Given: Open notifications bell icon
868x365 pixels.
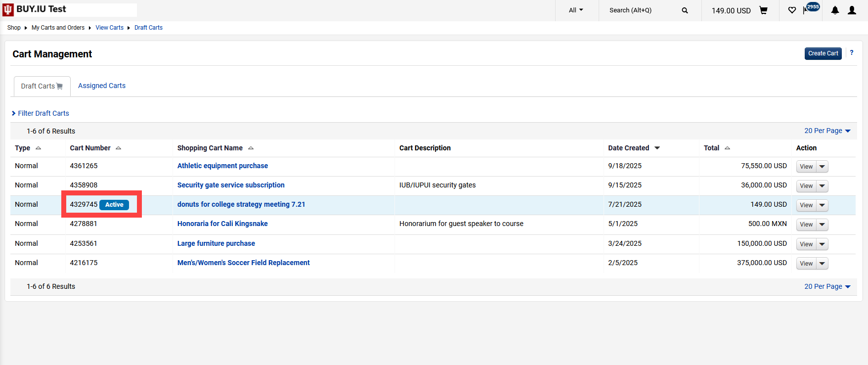Looking at the screenshot, I should click(835, 10).
